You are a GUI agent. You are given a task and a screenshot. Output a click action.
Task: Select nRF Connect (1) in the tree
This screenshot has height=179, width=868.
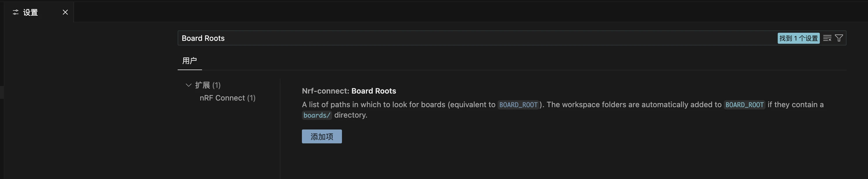tap(227, 98)
